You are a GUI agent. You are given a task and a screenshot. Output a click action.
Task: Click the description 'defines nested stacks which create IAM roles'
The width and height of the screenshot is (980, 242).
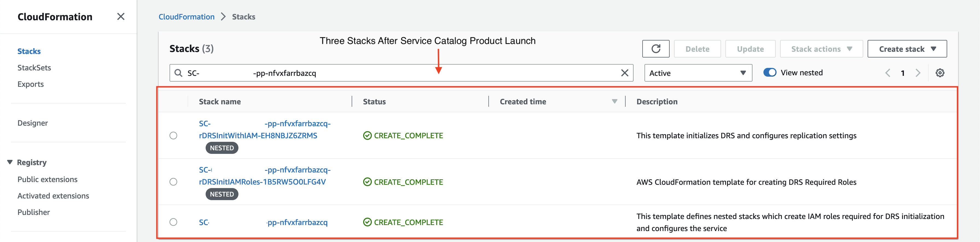pos(790,222)
